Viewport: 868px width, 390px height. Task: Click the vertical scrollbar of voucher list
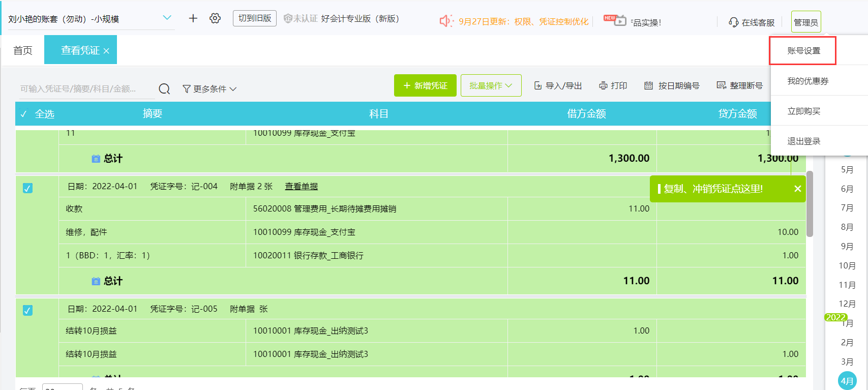810,204
